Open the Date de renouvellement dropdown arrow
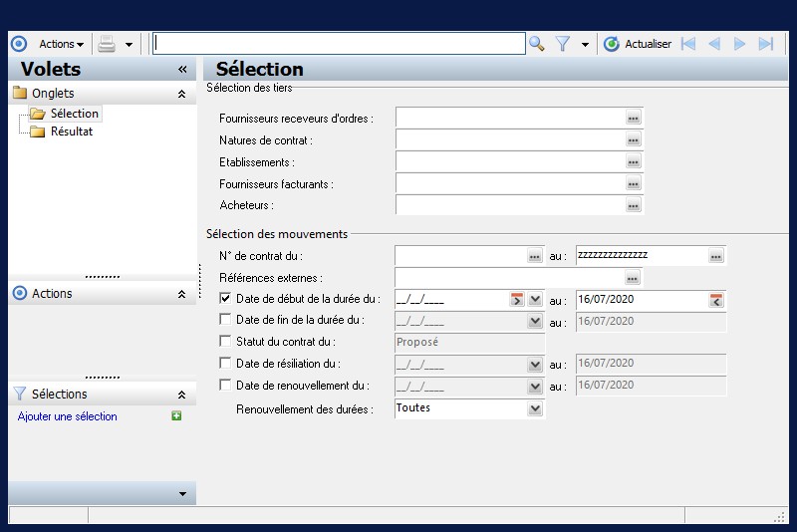The height and width of the screenshot is (532, 797). pyautogui.click(x=535, y=387)
